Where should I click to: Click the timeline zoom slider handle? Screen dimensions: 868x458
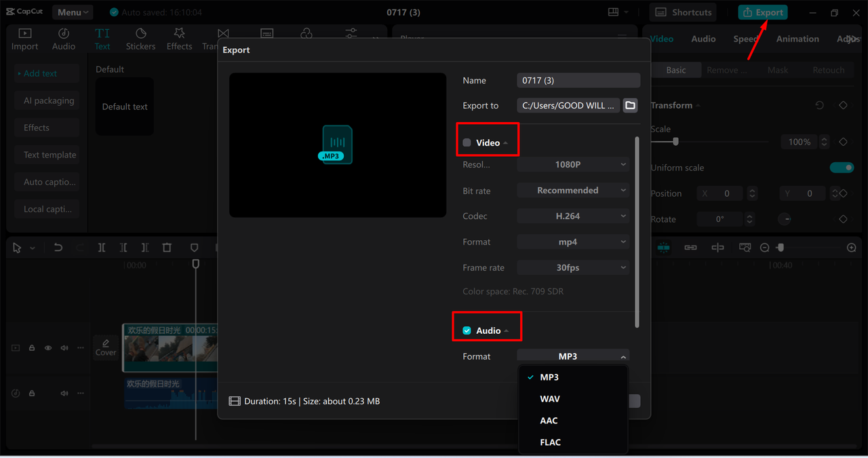(x=781, y=248)
